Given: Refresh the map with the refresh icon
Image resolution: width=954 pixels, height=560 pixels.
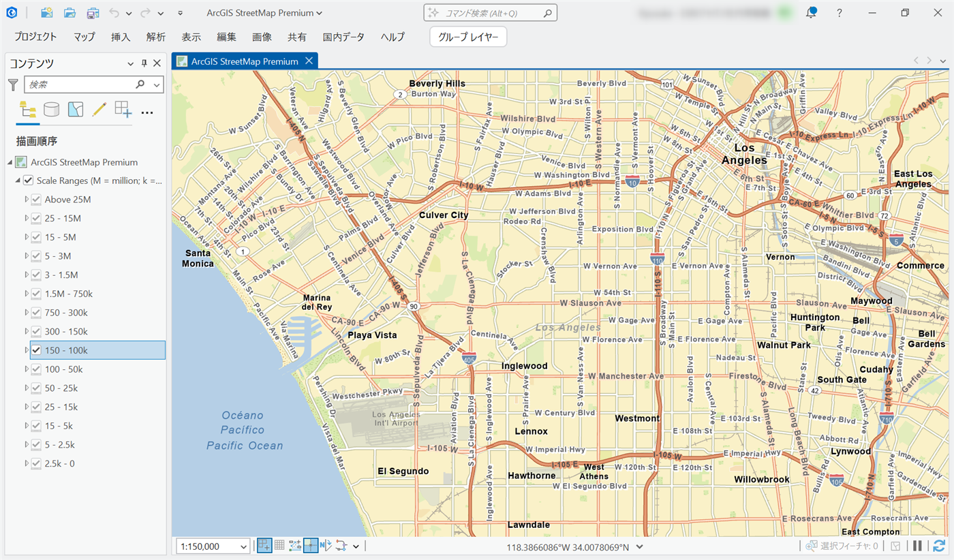Looking at the screenshot, I should pyautogui.click(x=939, y=546).
